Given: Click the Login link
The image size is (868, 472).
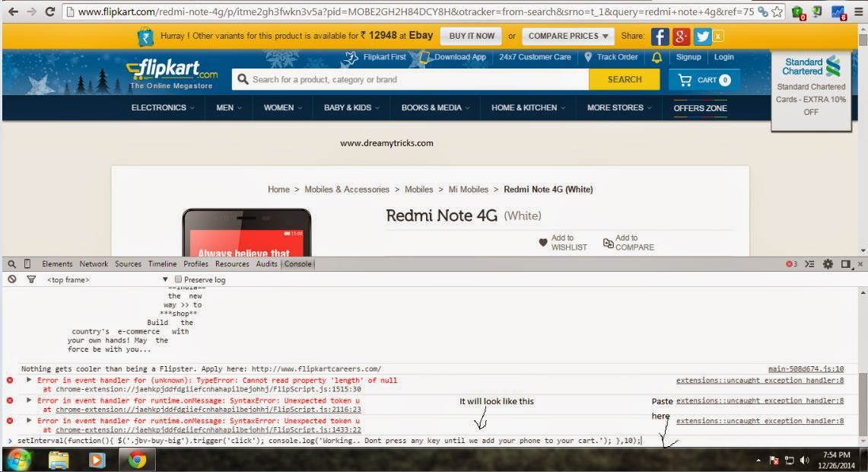Looking at the screenshot, I should pyautogui.click(x=723, y=57).
